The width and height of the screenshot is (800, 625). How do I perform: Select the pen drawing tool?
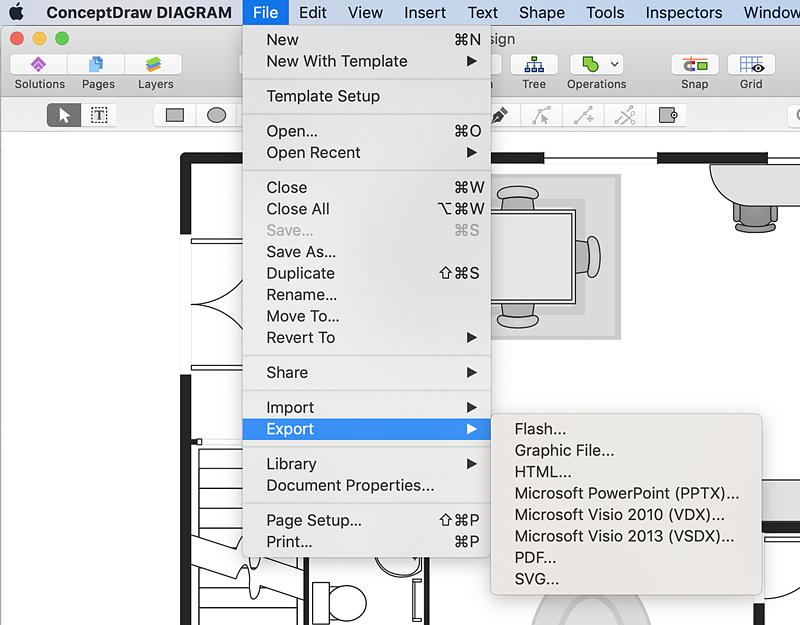click(500, 115)
